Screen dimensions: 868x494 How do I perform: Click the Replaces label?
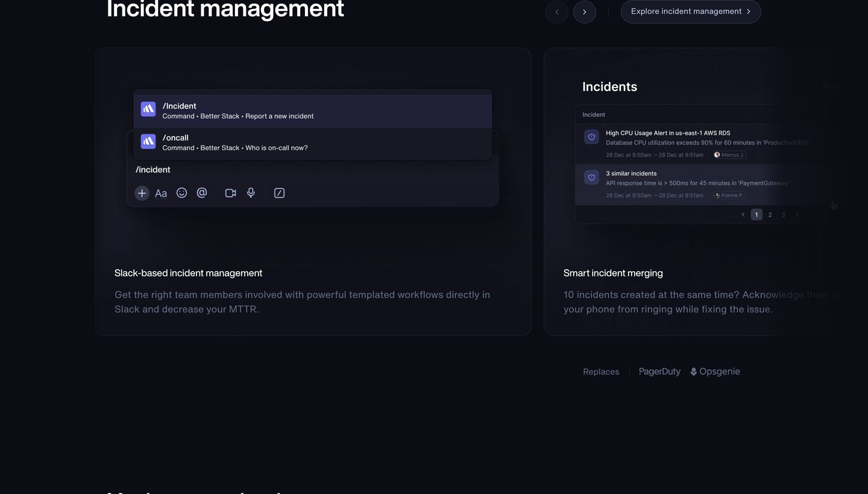(601, 372)
